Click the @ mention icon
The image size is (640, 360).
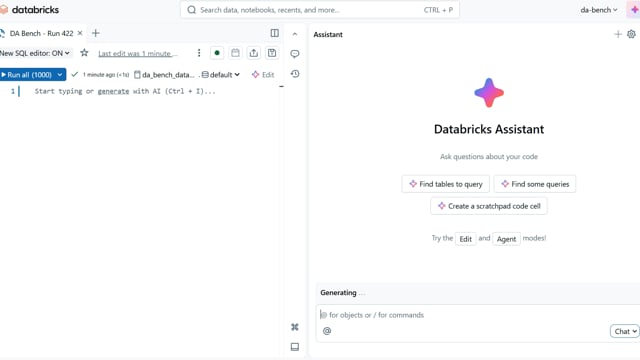(327, 331)
